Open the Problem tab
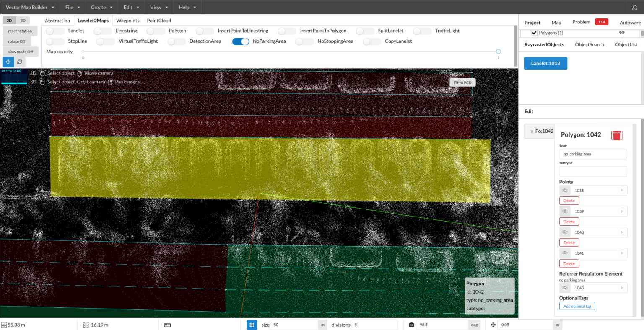Image resolution: width=644 pixels, height=330 pixels. coord(581,22)
